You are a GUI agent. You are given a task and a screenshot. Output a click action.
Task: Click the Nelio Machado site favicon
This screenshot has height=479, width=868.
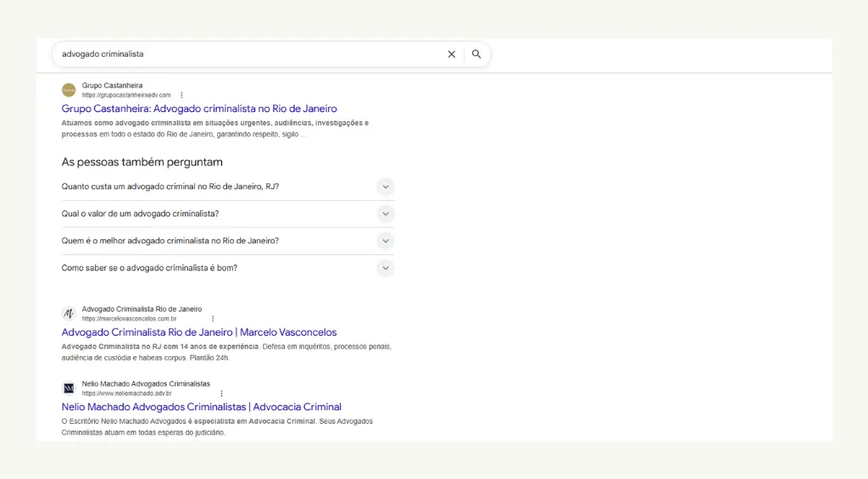pyautogui.click(x=69, y=388)
